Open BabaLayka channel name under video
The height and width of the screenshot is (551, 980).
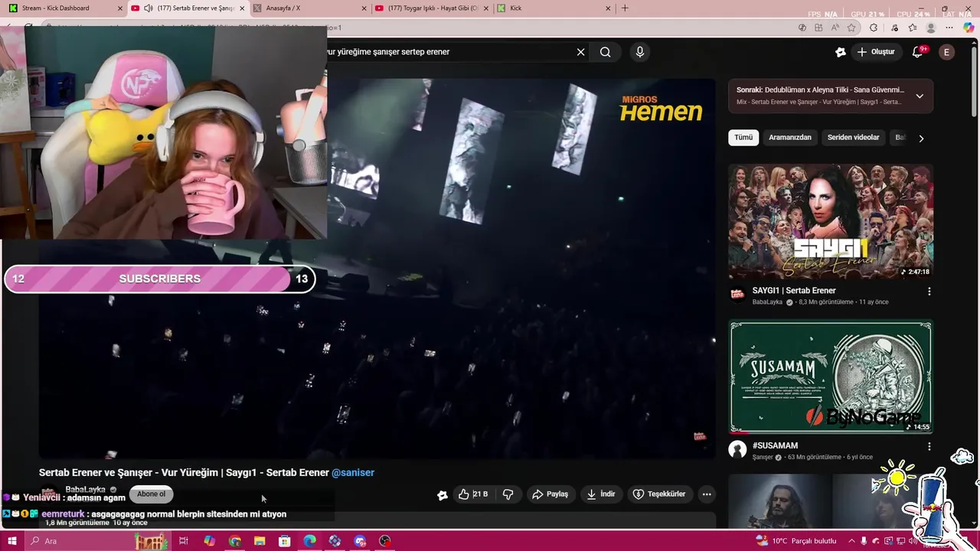[85, 490]
